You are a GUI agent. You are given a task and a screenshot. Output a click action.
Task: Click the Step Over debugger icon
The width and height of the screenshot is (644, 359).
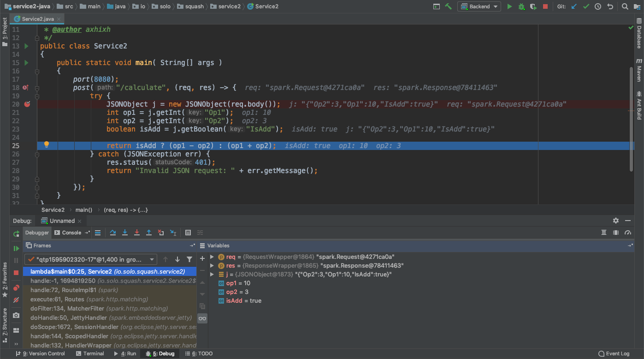tap(113, 233)
